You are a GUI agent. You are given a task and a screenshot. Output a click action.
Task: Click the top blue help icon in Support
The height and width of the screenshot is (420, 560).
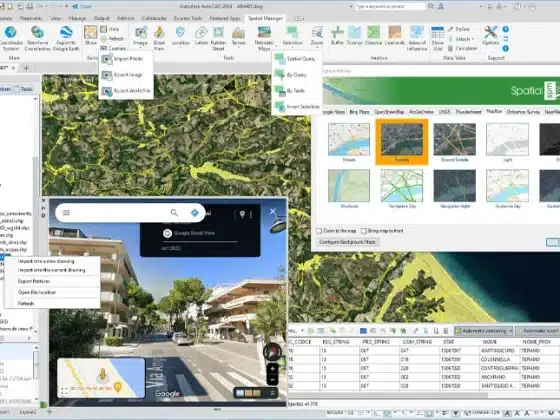(x=506, y=29)
